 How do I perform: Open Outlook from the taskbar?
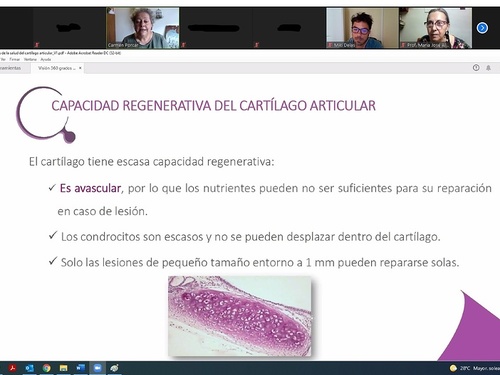point(29,368)
